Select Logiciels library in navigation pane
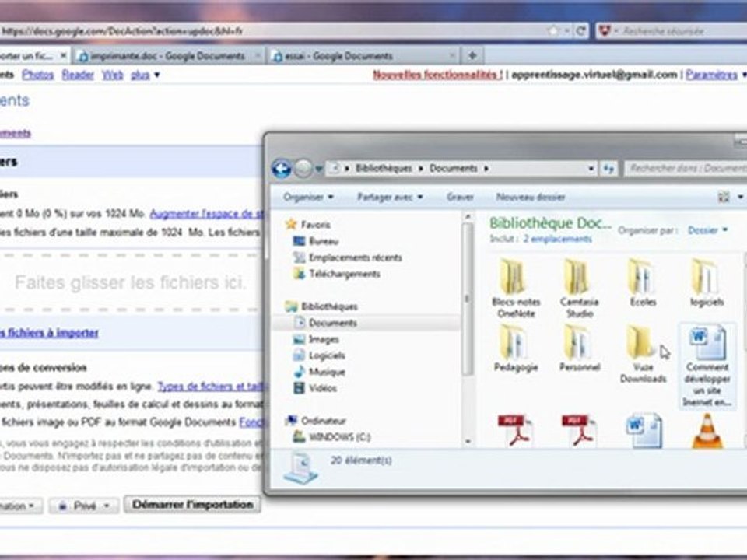Image resolution: width=747 pixels, height=560 pixels. tap(327, 355)
